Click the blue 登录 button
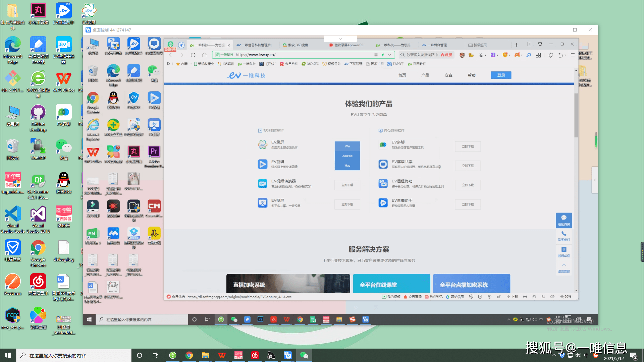The image size is (644, 362). [x=501, y=75]
